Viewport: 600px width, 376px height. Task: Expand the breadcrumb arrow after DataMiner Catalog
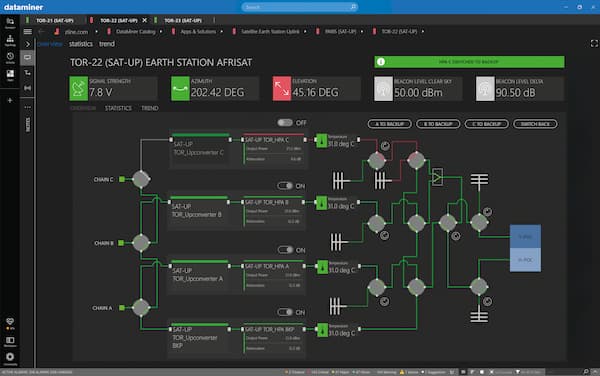[x=161, y=31]
